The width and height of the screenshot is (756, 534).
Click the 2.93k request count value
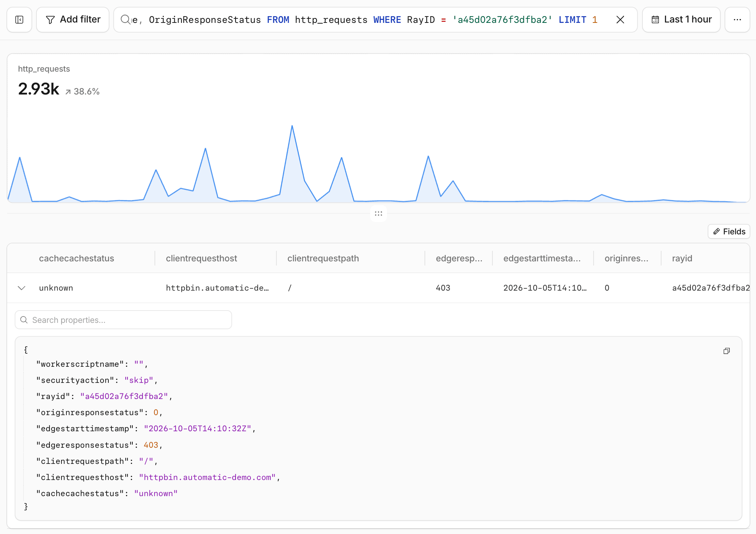[x=39, y=89]
